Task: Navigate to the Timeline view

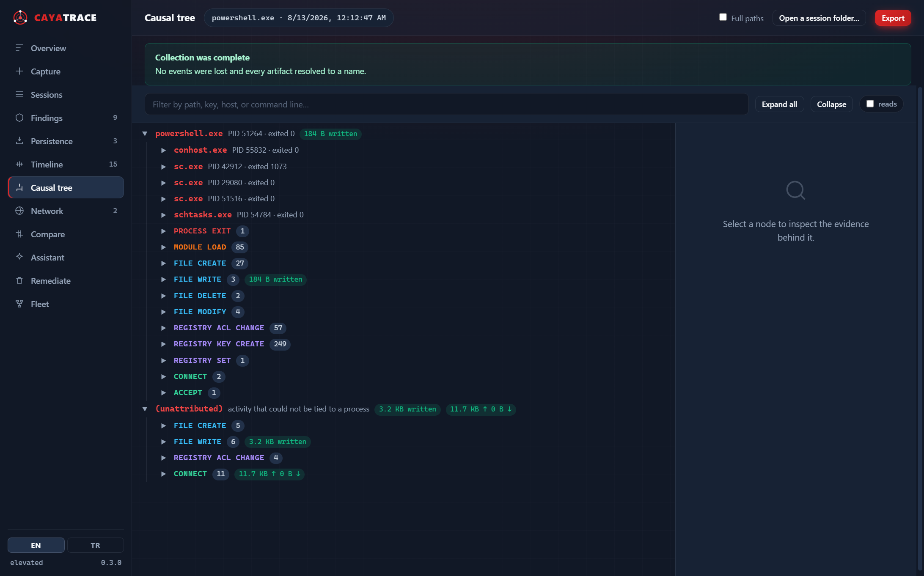Action: [x=66, y=164]
